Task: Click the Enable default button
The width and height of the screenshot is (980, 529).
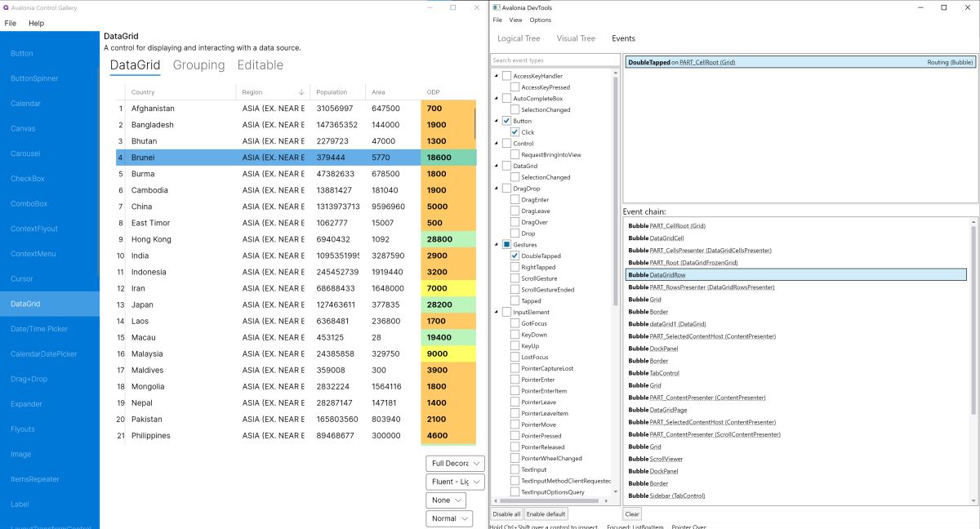Action: (x=546, y=514)
